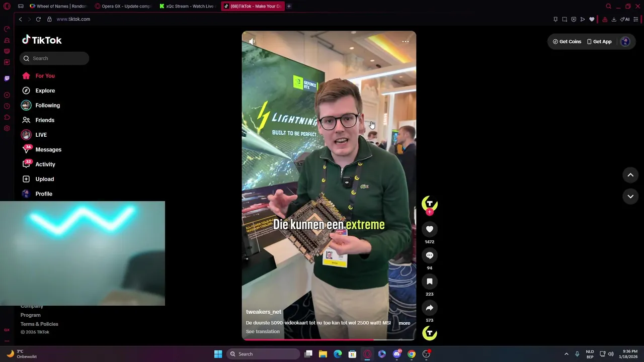Like the tweakers_net video with heart icon
The image size is (644, 362).
tap(430, 229)
